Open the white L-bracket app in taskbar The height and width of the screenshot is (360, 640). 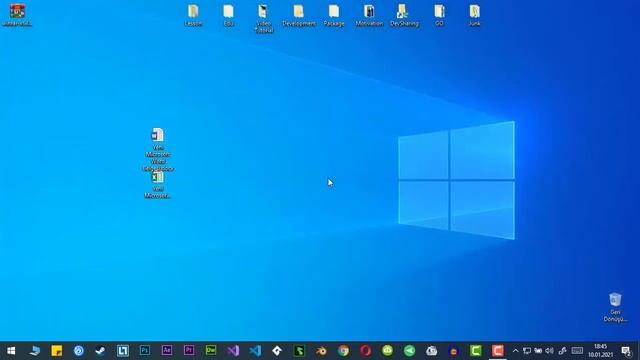pos(122,351)
